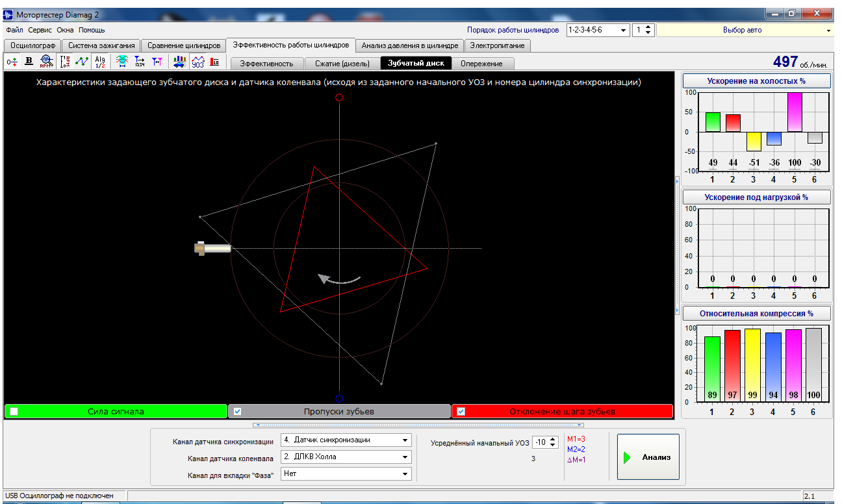
Task: Expand the Выбор авто dropdown
Action: click(x=828, y=31)
